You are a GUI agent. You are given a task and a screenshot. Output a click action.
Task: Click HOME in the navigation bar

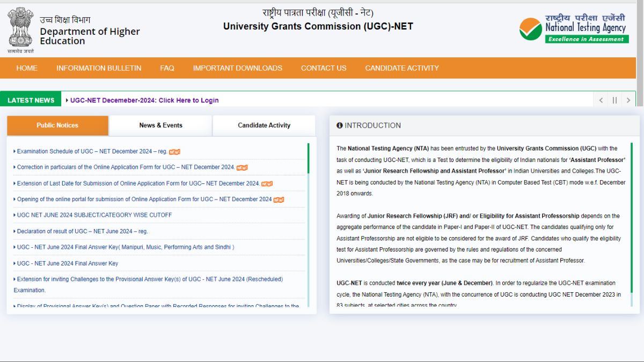(x=27, y=68)
